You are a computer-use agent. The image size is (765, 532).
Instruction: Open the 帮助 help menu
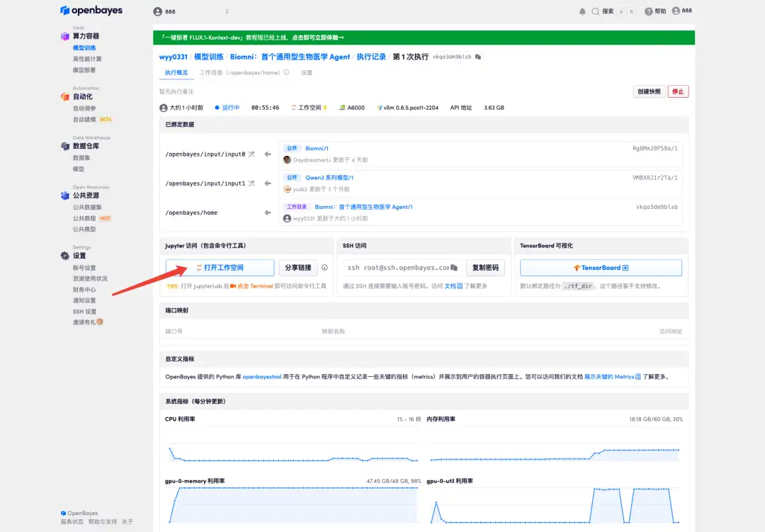pyautogui.click(x=655, y=11)
